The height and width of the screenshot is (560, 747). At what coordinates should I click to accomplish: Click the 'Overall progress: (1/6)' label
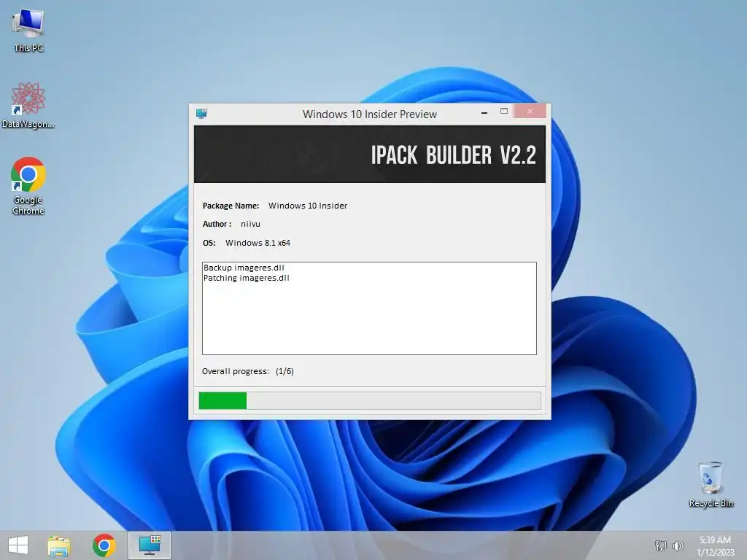[248, 371]
